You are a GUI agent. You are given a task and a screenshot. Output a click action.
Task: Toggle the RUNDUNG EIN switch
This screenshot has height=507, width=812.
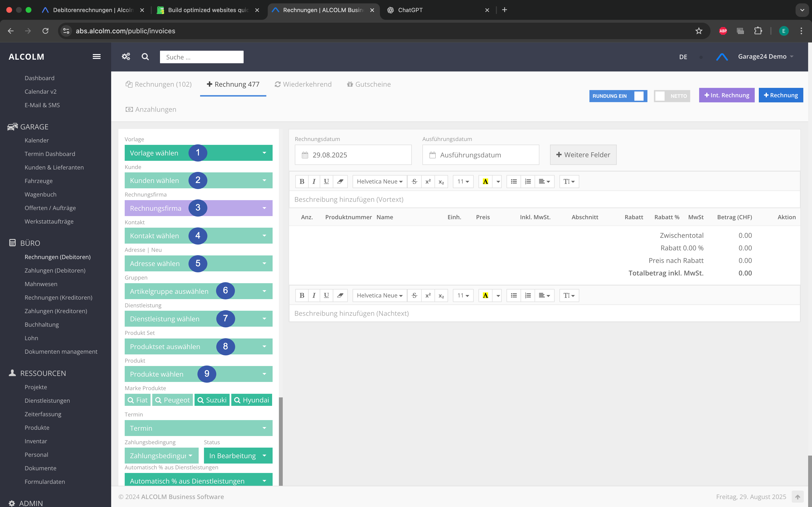[618, 96]
